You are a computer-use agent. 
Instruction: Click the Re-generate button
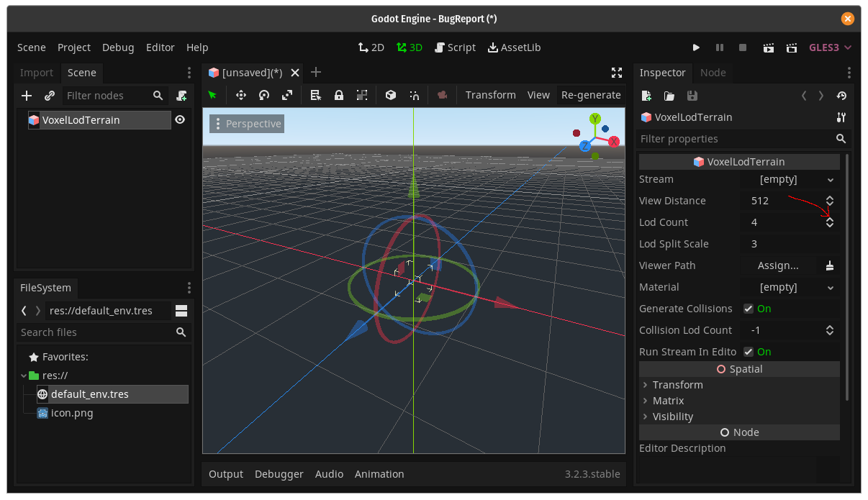pyautogui.click(x=591, y=94)
